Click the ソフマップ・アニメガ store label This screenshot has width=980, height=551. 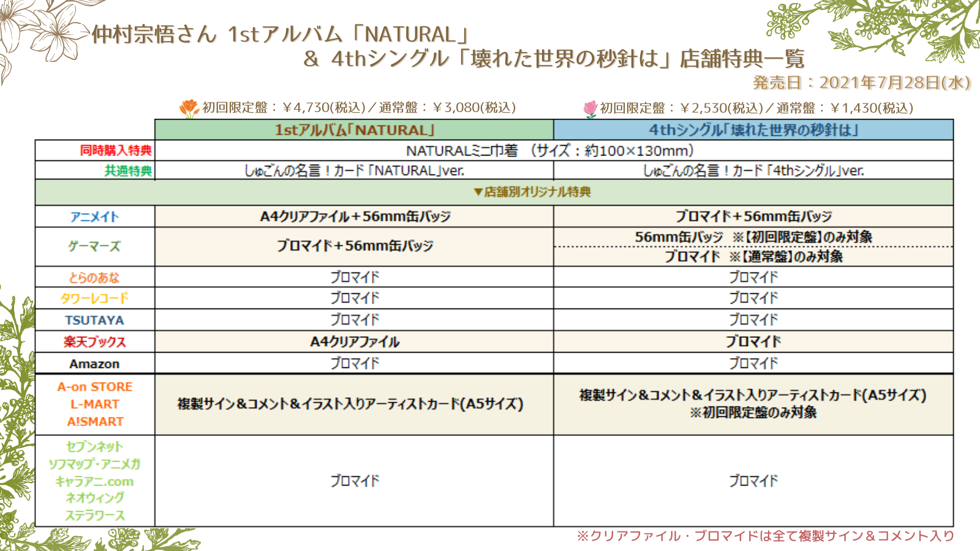point(95,464)
